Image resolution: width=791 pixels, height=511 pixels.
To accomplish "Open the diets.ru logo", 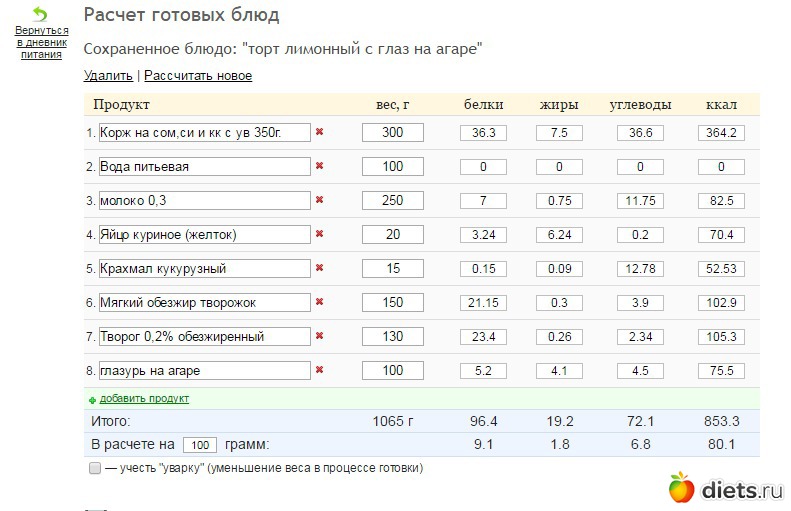I will 726,488.
